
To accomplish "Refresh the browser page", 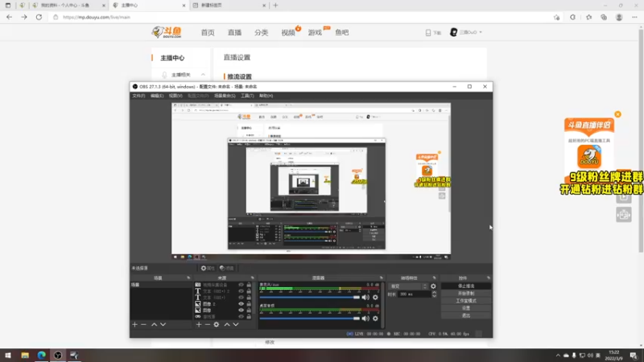I will click(39, 17).
